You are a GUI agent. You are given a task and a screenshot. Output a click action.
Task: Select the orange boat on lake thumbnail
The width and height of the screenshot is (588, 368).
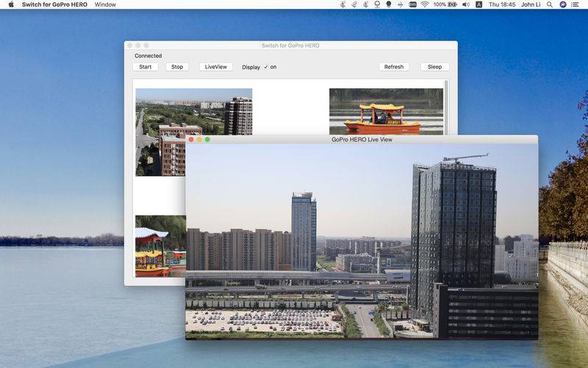pyautogui.click(x=386, y=112)
